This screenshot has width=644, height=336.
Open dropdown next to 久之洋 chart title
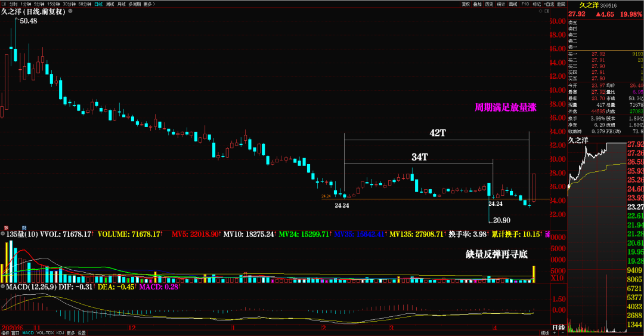70,11
